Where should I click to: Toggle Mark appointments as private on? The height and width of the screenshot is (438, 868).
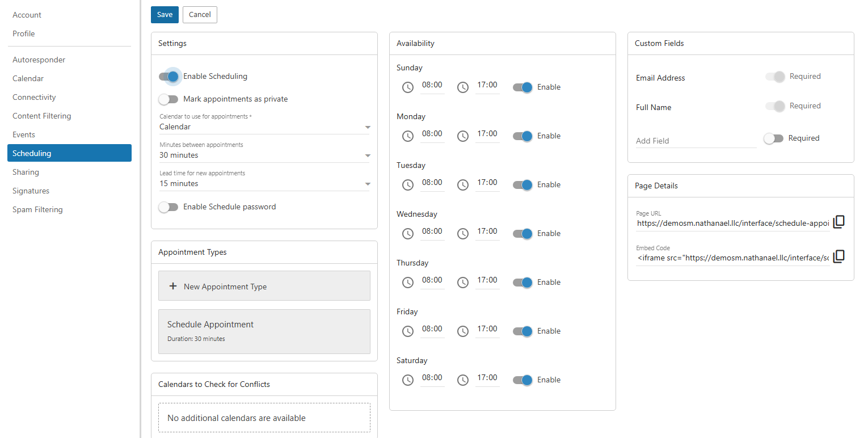coord(168,99)
